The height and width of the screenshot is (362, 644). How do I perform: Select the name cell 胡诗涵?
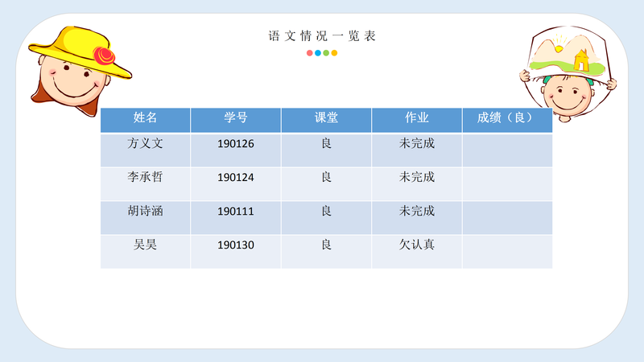[146, 217]
